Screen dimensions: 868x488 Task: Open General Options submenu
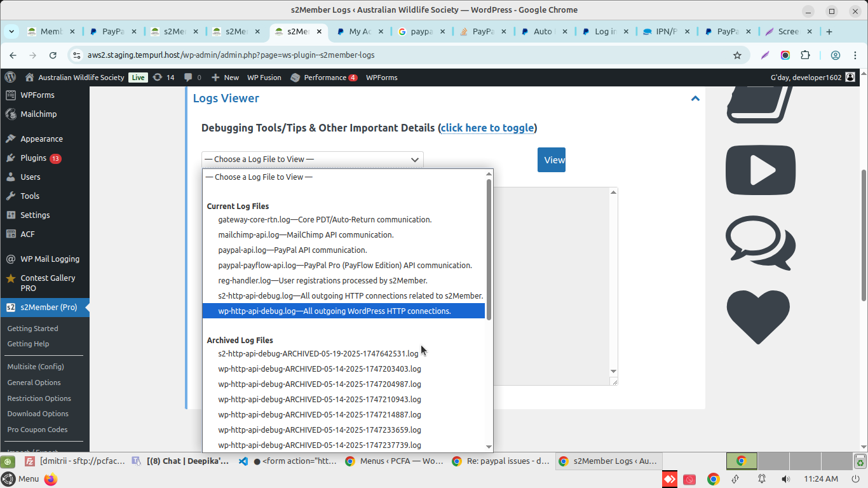(34, 383)
